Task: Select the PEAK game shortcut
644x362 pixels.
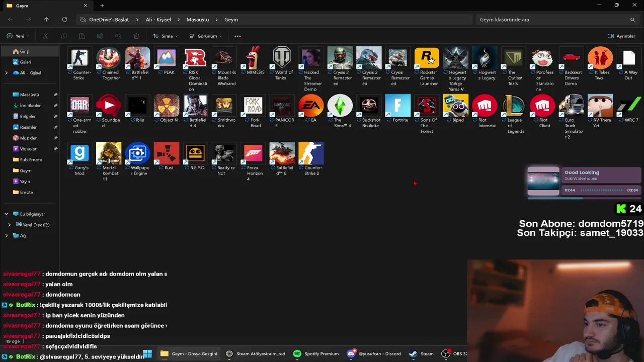Action: [x=167, y=58]
